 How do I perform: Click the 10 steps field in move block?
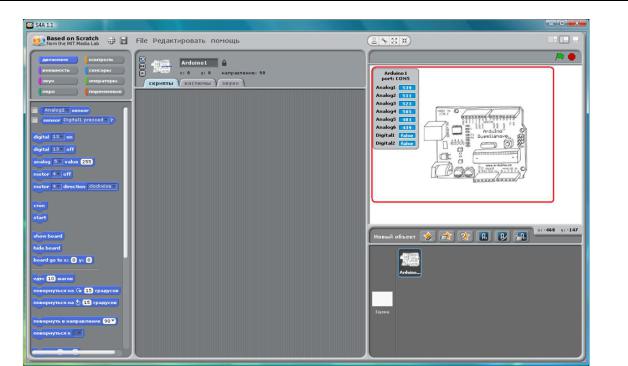[51, 278]
